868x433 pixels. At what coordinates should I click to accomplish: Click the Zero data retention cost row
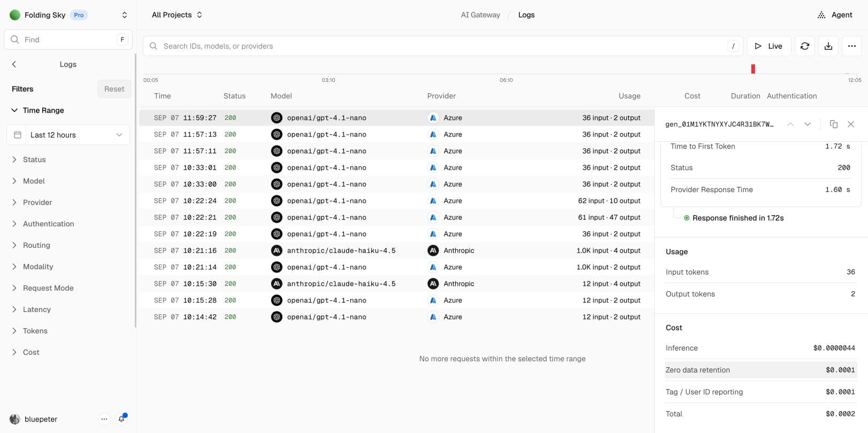(x=761, y=370)
